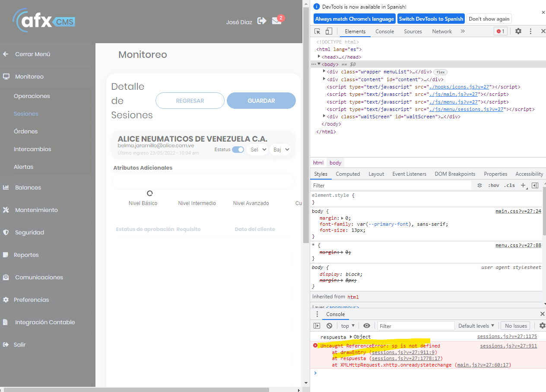Open the mail inbox envelope icon
The width and height of the screenshot is (546, 392).
click(276, 21)
